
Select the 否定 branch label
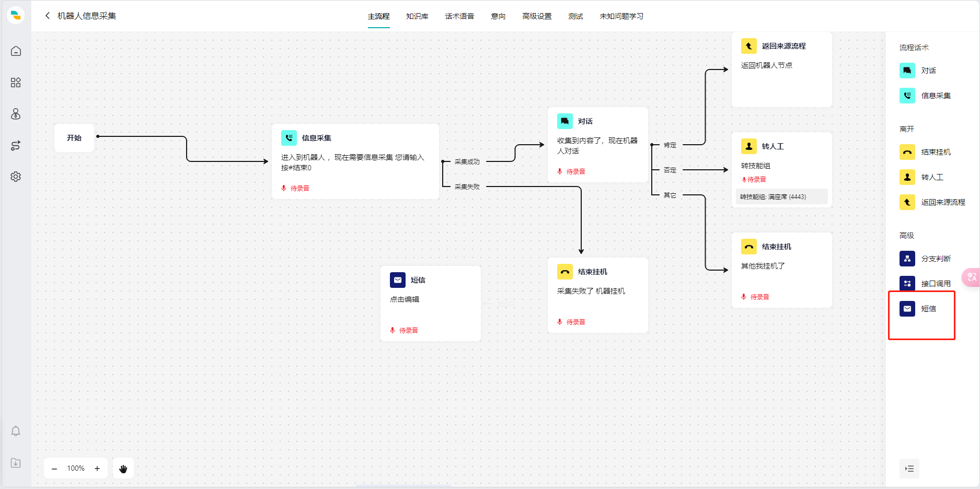pos(670,170)
